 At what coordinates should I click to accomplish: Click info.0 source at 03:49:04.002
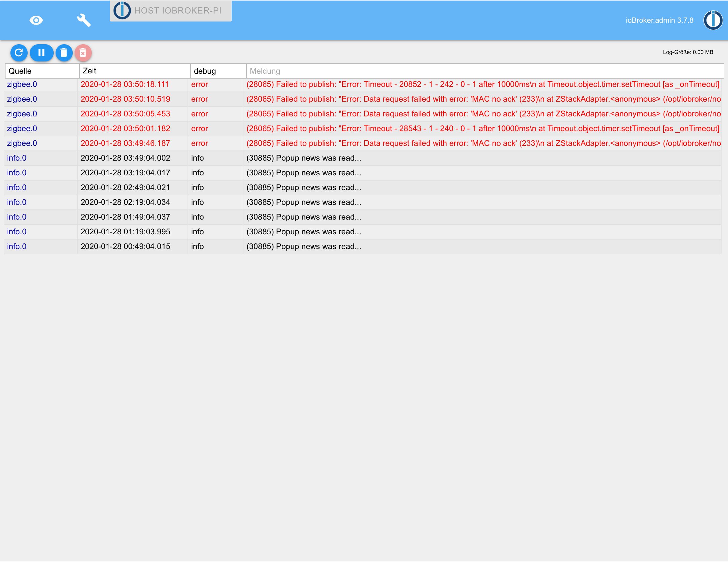click(17, 158)
